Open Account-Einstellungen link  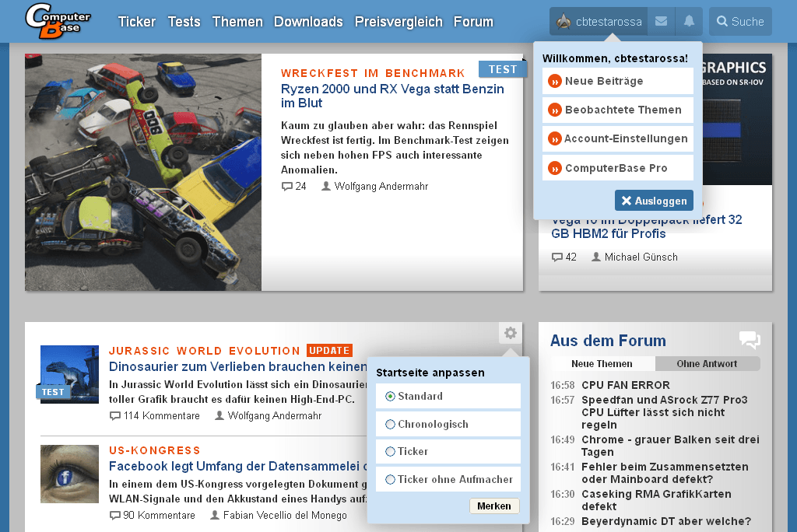[x=617, y=138]
